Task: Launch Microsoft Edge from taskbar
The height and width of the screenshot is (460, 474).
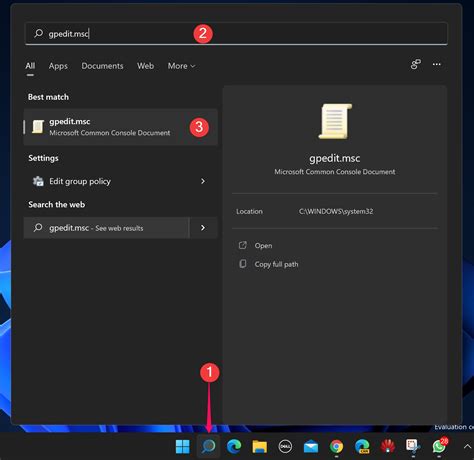Action: coord(234,447)
